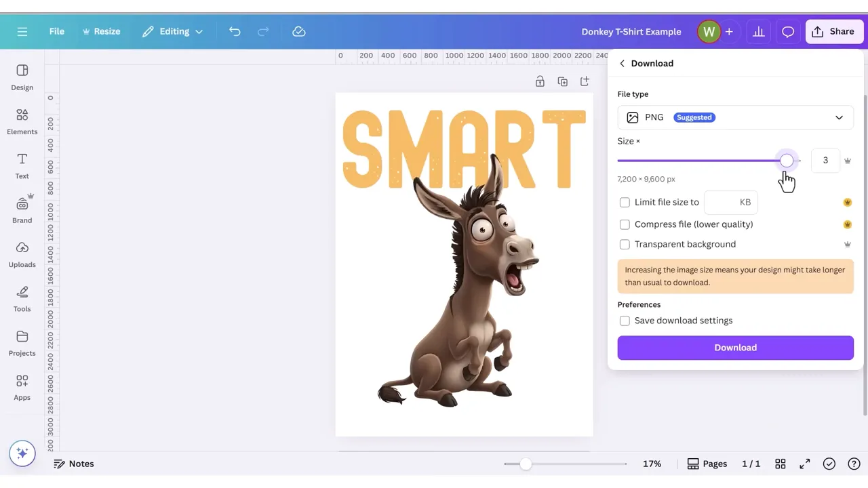The image size is (868, 488).
Task: Expand the PNG file type dropdown
Action: click(735, 117)
